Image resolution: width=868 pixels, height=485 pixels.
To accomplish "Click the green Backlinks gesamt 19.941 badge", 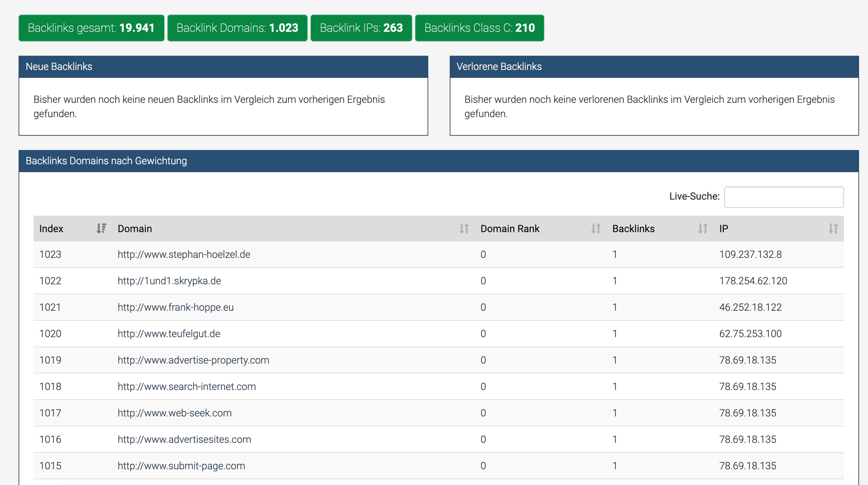I will (91, 27).
